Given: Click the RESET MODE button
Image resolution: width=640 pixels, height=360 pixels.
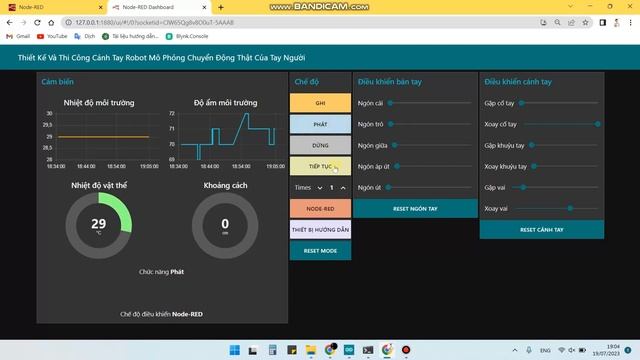Looking at the screenshot, I should click(320, 251).
